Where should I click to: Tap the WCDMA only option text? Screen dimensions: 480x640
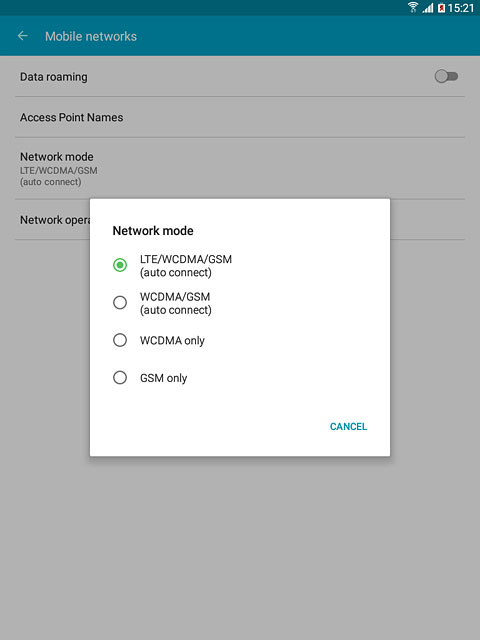172,340
